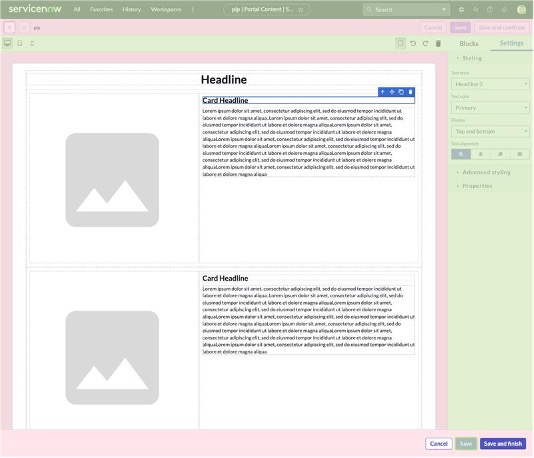Click Save and finish
534x458 pixels.
pyautogui.click(x=503, y=444)
